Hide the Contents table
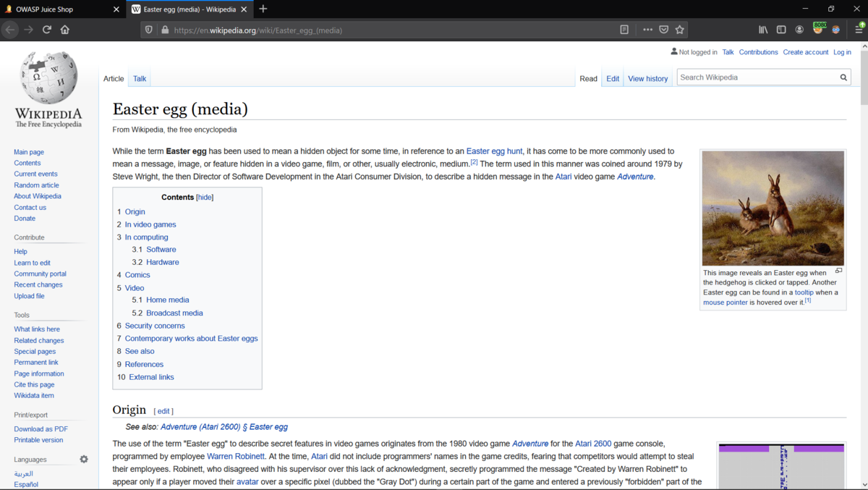Screen dimensions: 868x490 click(x=205, y=197)
